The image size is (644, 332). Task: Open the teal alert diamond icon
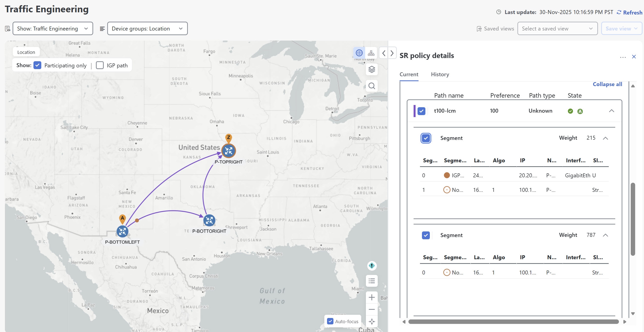pos(372,266)
